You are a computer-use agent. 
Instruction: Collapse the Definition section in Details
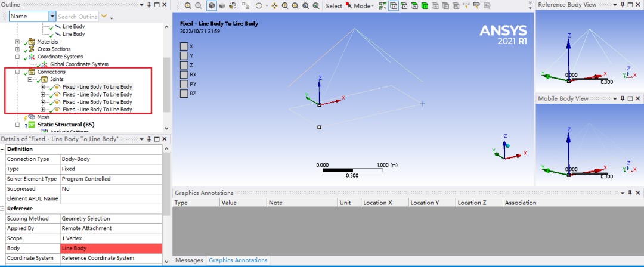(2, 149)
